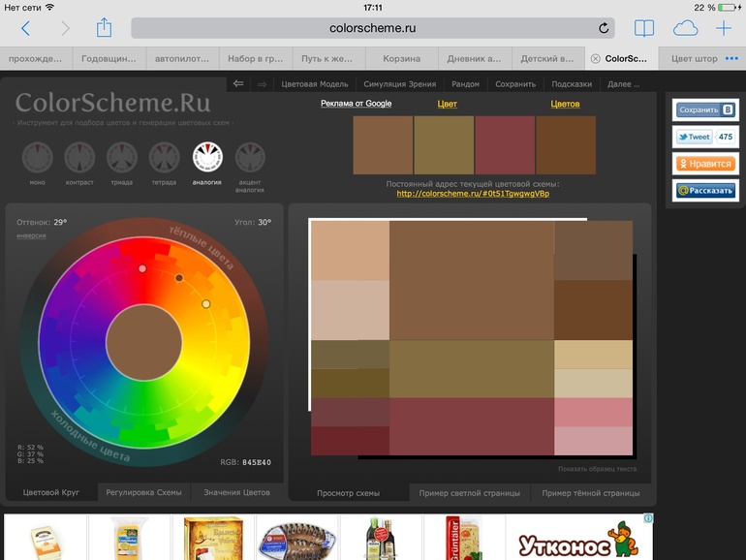
Task: Switch to Регулировка Схемы tab
Action: (143, 493)
